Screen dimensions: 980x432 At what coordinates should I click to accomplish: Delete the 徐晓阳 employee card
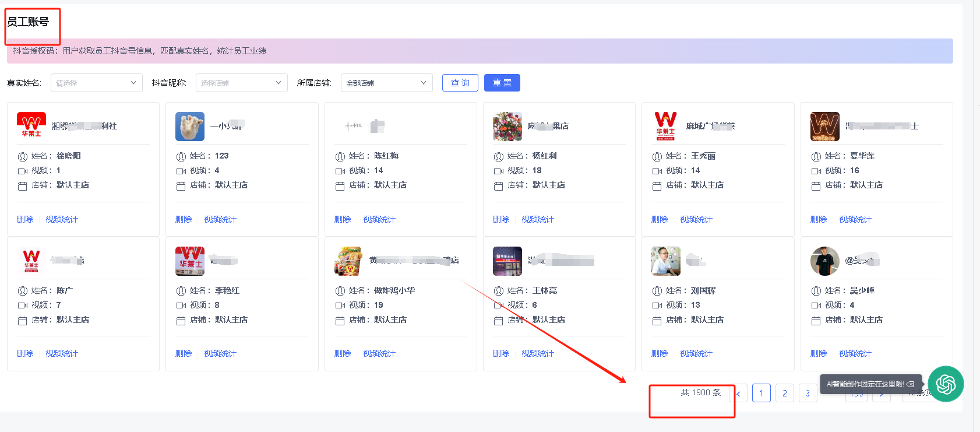click(x=25, y=219)
